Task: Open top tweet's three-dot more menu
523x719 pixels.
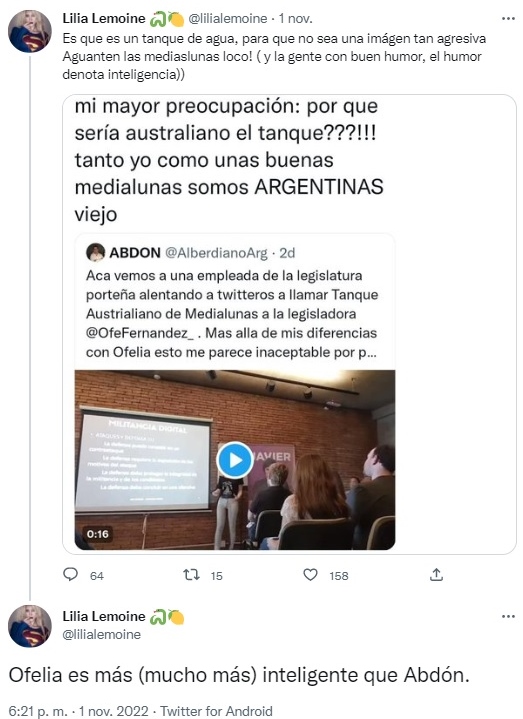Action: click(x=508, y=19)
